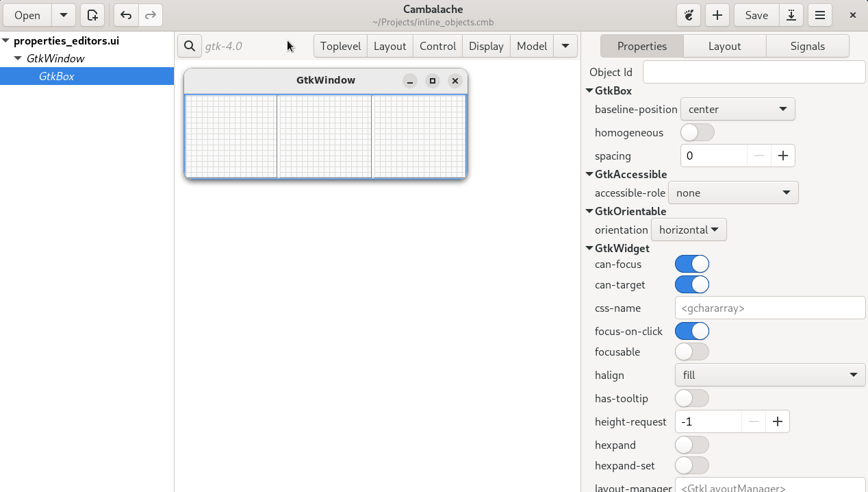Open the Control widget group
The height and width of the screenshot is (492, 868).
[438, 46]
